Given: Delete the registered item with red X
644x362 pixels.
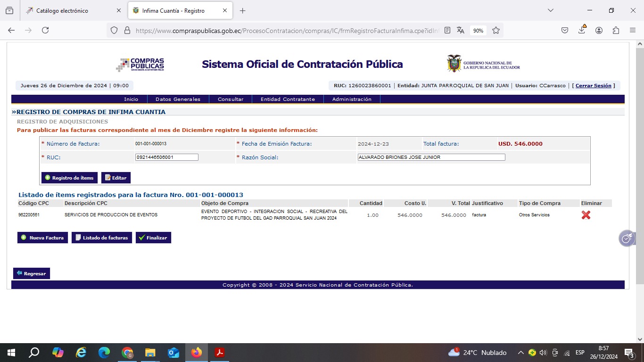Looking at the screenshot, I should 586,215.
